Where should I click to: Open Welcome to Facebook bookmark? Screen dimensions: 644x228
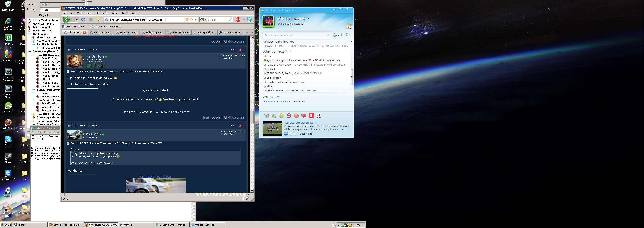76,26
